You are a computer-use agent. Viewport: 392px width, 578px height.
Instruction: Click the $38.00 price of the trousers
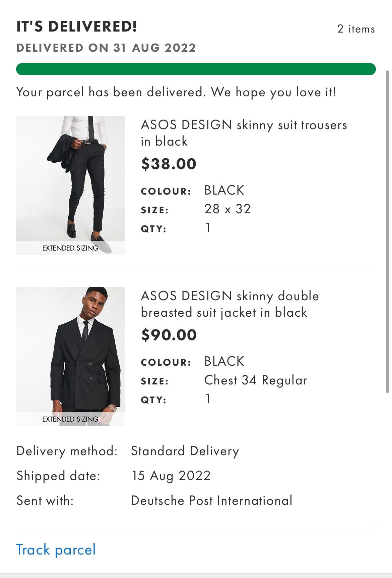(x=169, y=164)
